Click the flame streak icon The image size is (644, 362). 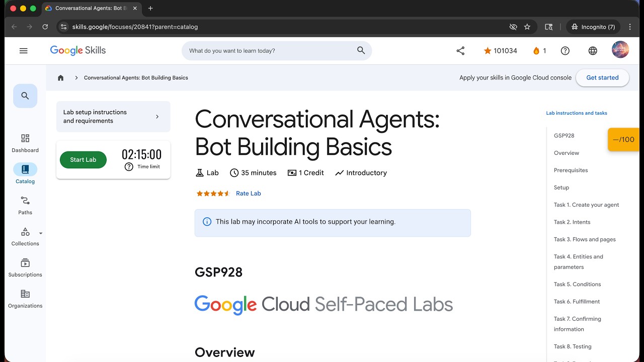point(536,51)
